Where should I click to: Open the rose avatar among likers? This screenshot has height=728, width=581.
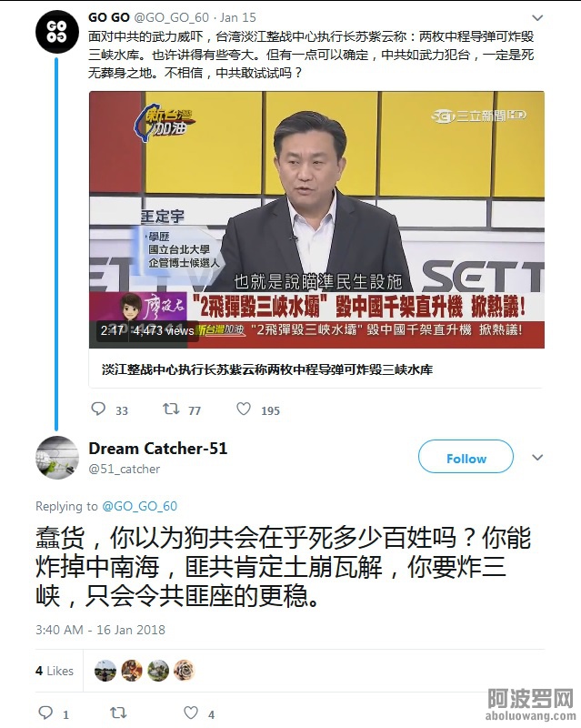point(185,671)
